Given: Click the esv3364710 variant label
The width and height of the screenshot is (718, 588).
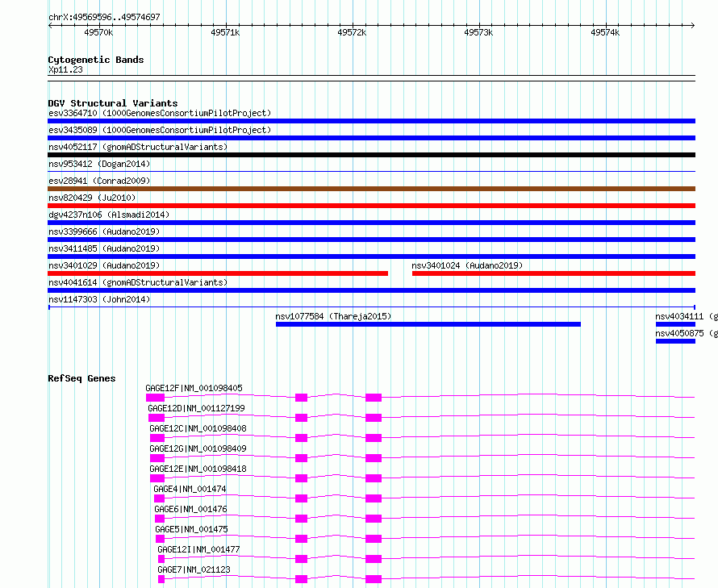Looking at the screenshot, I should point(160,113).
